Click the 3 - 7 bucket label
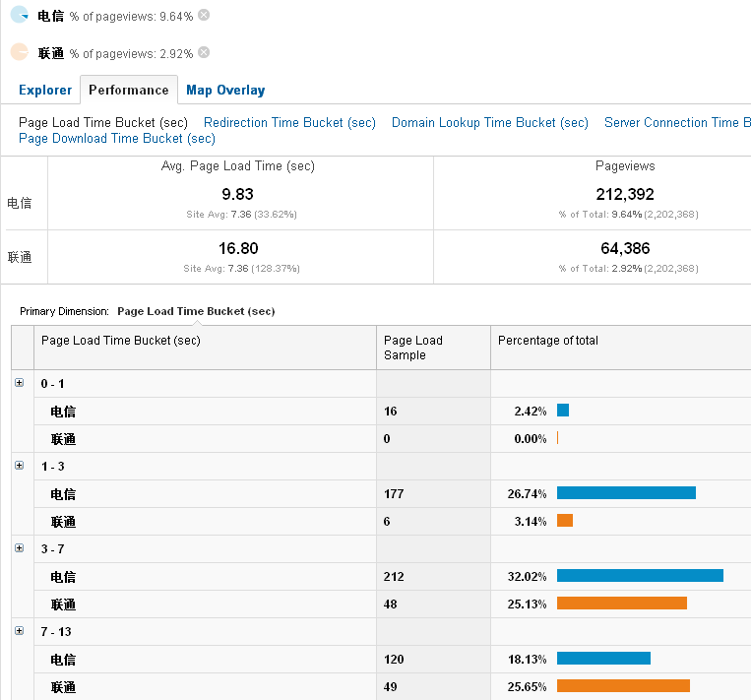The image size is (751, 700). pyautogui.click(x=52, y=549)
